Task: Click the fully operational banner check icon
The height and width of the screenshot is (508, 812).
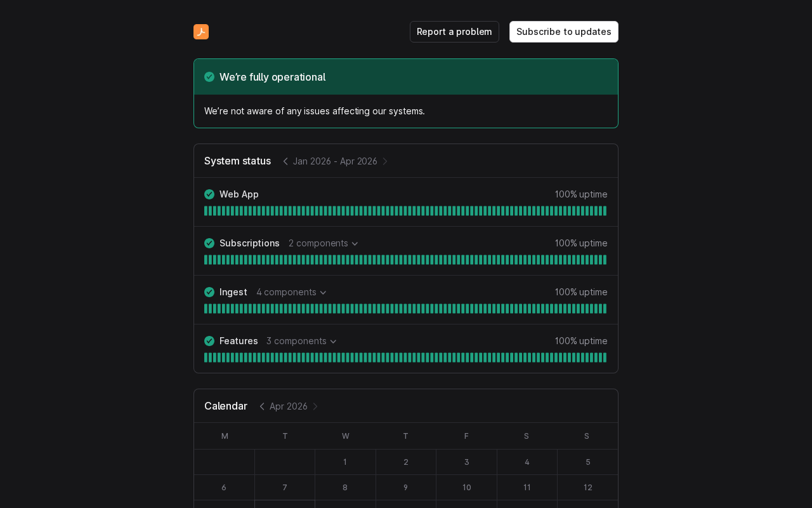Action: point(209,77)
